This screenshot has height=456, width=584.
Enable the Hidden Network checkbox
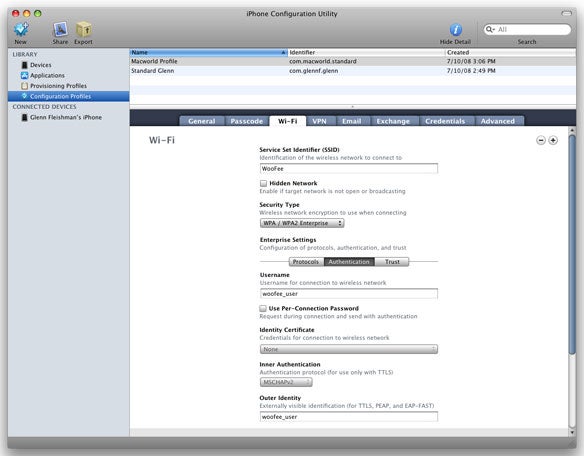pos(263,183)
